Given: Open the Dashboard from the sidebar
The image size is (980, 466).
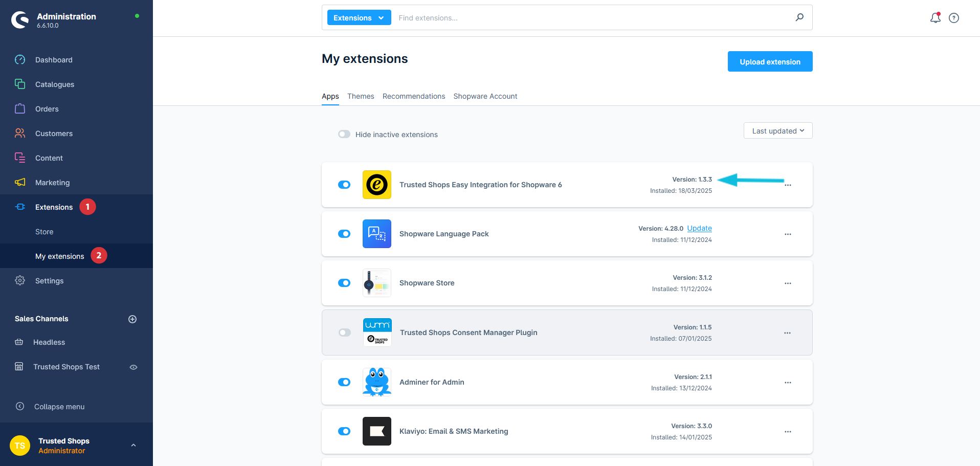Looking at the screenshot, I should [53, 60].
